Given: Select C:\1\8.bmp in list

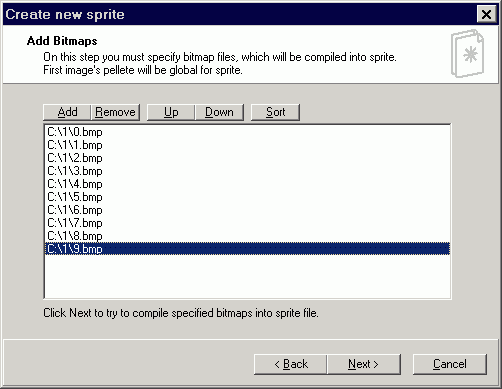Looking at the screenshot, I should click(247, 236).
